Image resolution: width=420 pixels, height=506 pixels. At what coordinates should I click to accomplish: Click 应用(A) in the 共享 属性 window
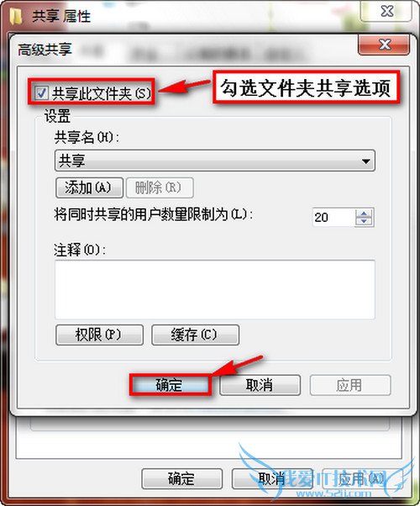pos(362,478)
